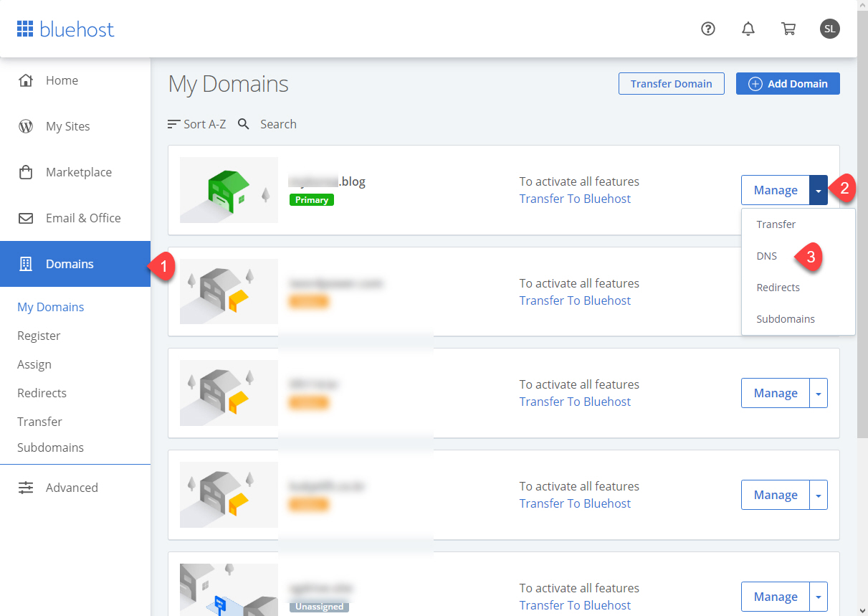Screen dimensions: 868x616
Task: Click the WordPress icon next to My Sites
Action: tap(26, 126)
